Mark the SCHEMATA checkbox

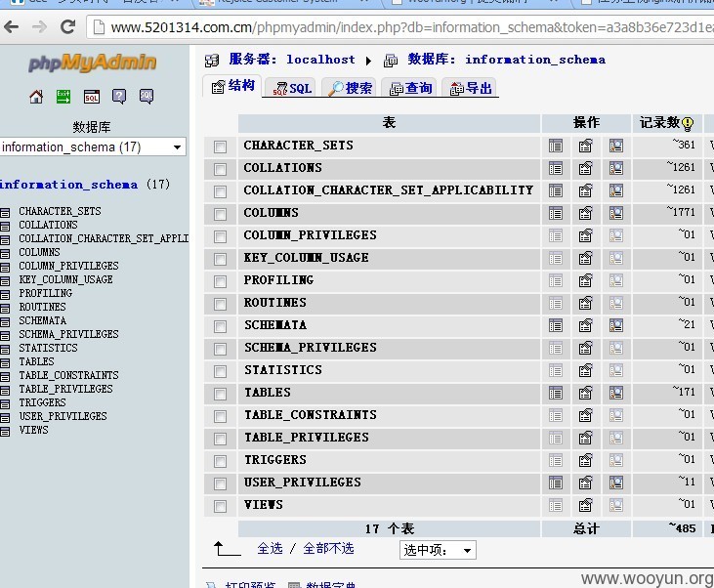(x=221, y=326)
